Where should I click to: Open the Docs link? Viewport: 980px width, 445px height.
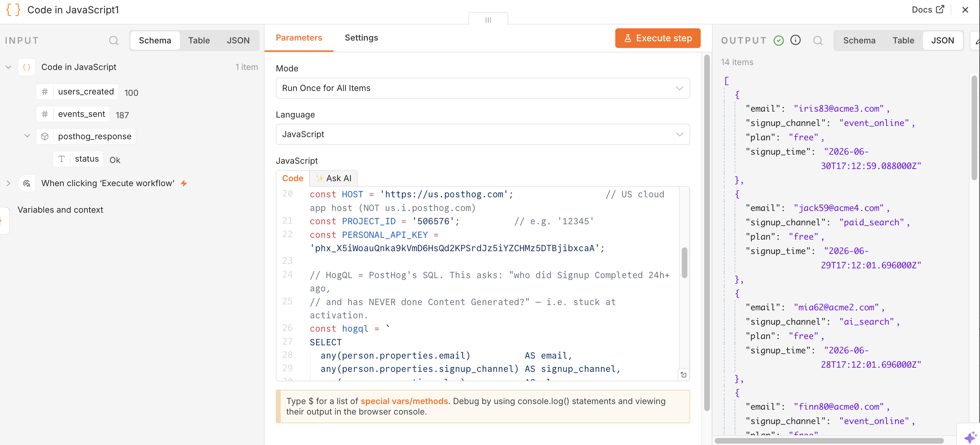(928, 9)
